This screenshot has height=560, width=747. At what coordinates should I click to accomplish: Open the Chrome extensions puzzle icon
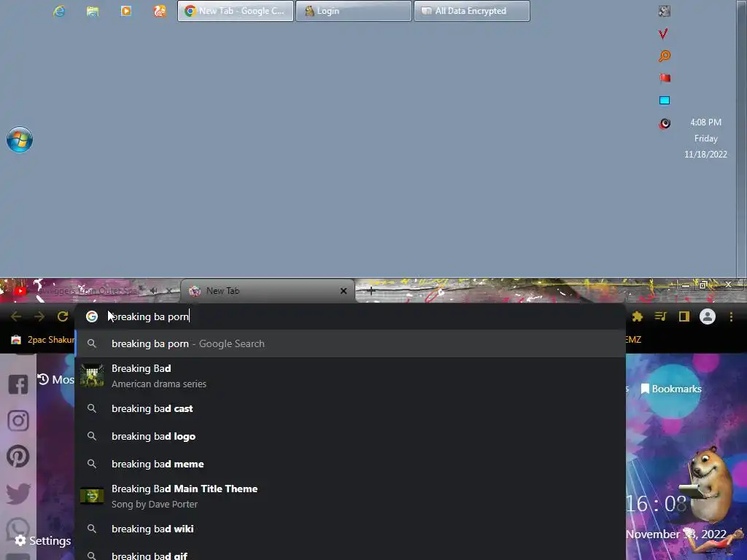click(637, 316)
